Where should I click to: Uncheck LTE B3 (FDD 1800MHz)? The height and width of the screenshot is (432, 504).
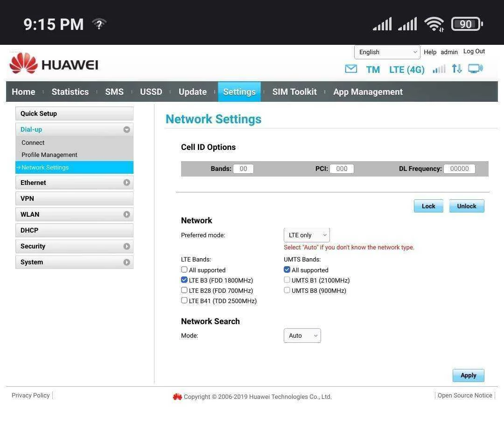click(x=184, y=280)
